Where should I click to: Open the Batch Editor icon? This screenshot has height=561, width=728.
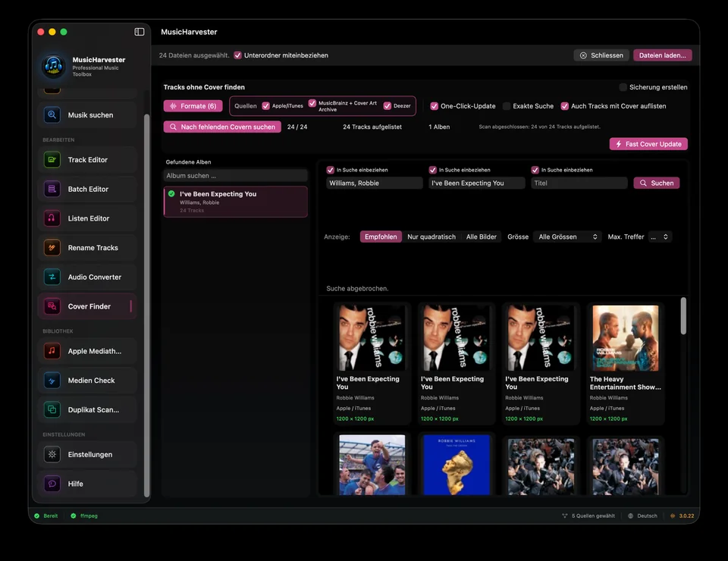point(52,189)
